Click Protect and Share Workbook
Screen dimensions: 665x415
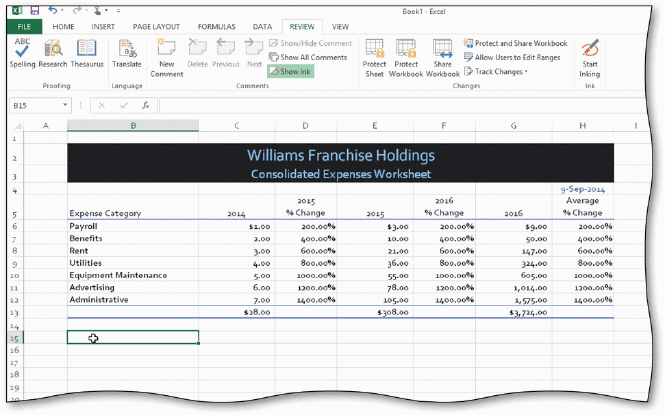click(515, 43)
